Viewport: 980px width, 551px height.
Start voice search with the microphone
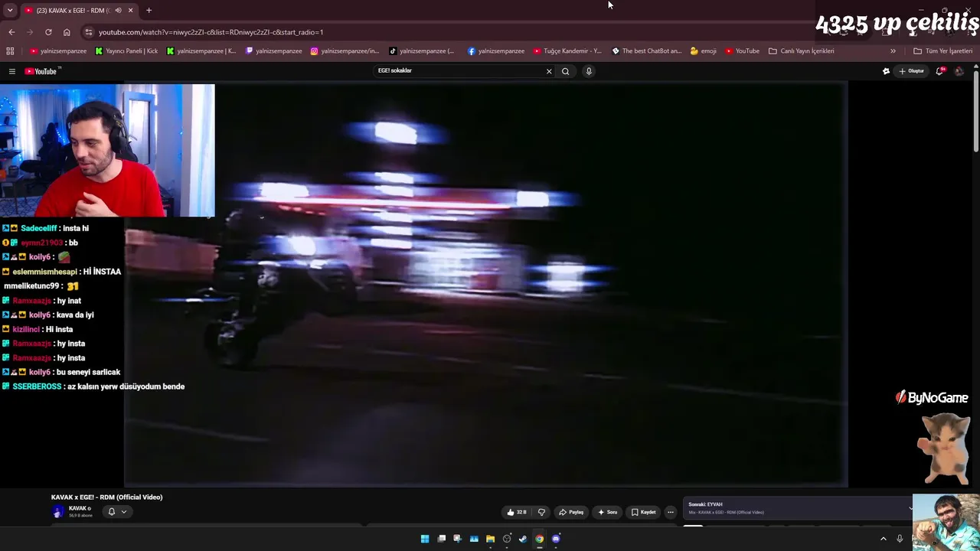click(x=589, y=71)
